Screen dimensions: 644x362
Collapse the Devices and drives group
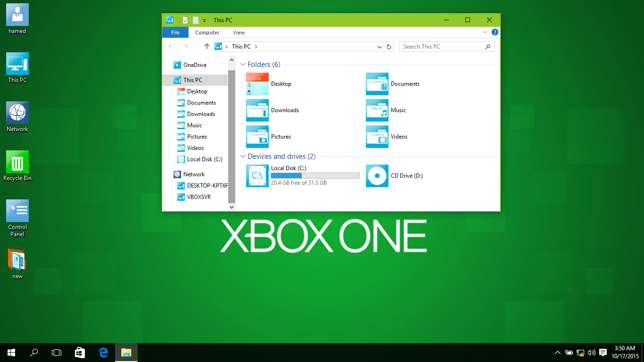[243, 156]
